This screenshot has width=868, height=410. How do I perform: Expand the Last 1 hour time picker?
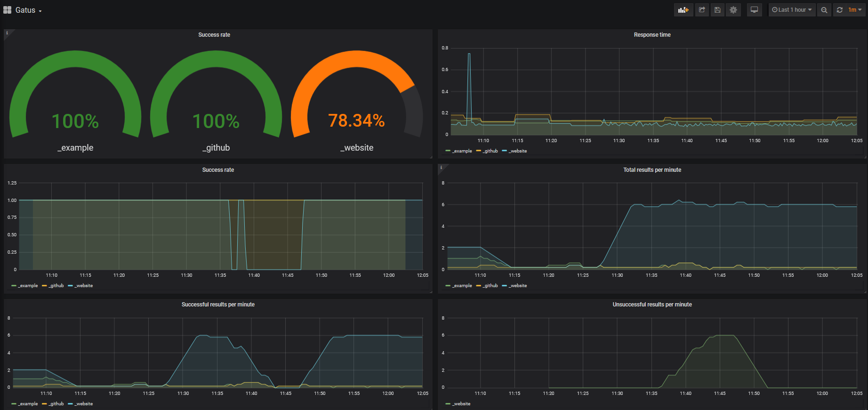[x=792, y=10]
